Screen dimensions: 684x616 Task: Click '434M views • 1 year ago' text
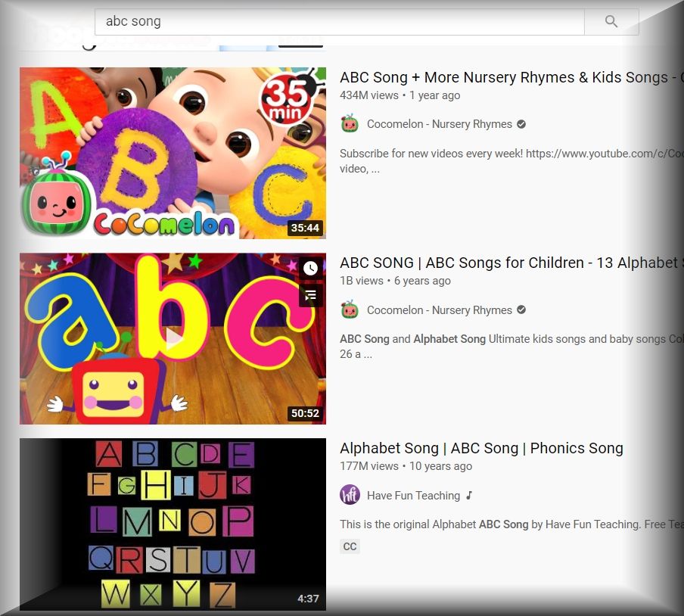[x=400, y=95]
